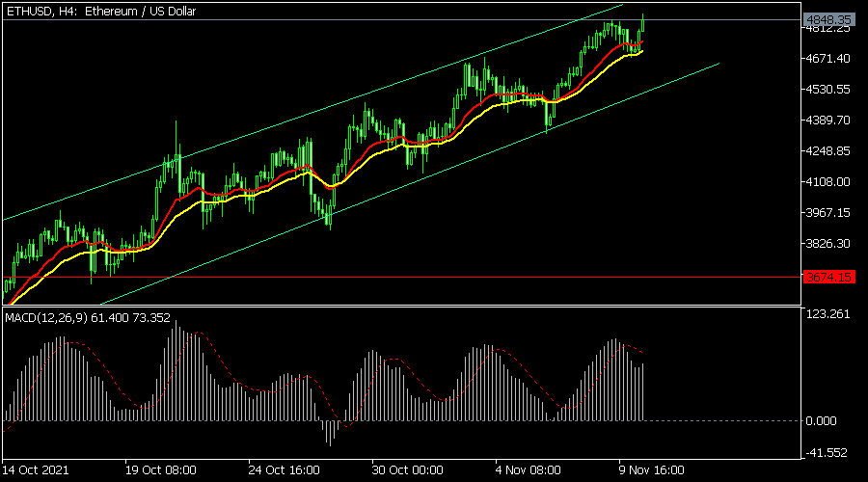Click the 19 Oct 08:00 time label
The width and height of the screenshot is (868, 482).
click(160, 470)
